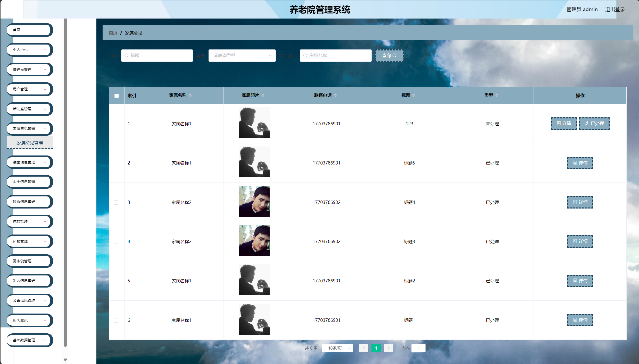This screenshot has width=639, height=364.
Task: Open the 请选择类型 dropdown
Action: [242, 56]
